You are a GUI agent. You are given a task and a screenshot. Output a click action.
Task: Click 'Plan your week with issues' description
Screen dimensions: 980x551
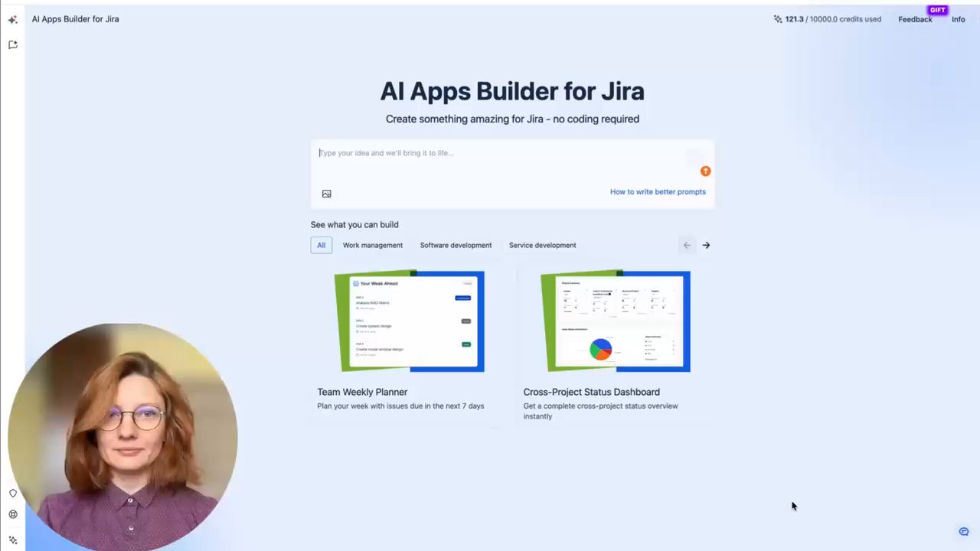tap(400, 406)
